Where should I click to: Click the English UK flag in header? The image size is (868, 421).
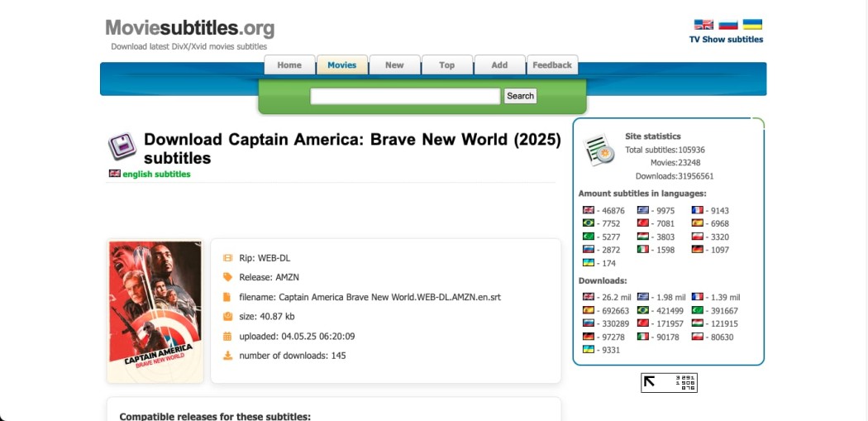tap(703, 24)
